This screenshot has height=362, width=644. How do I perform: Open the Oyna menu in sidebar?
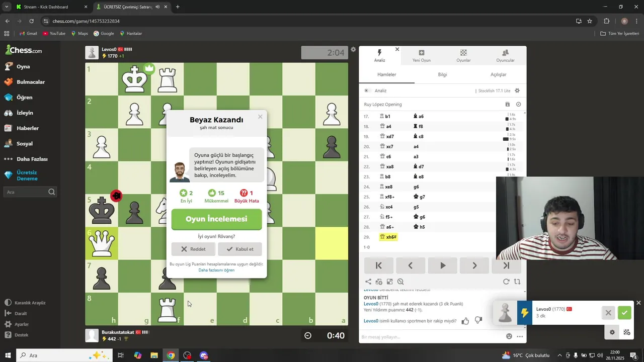pos(24,66)
